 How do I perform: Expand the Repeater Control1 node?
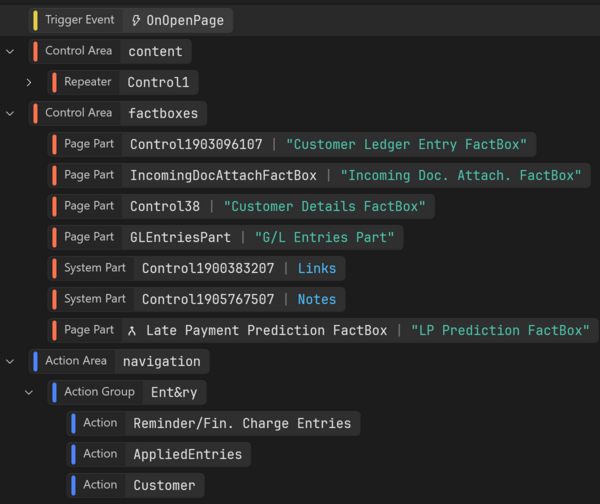29,82
